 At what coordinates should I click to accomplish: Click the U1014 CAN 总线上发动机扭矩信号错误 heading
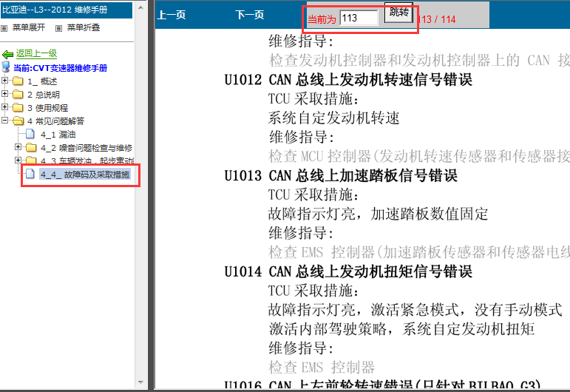348,271
